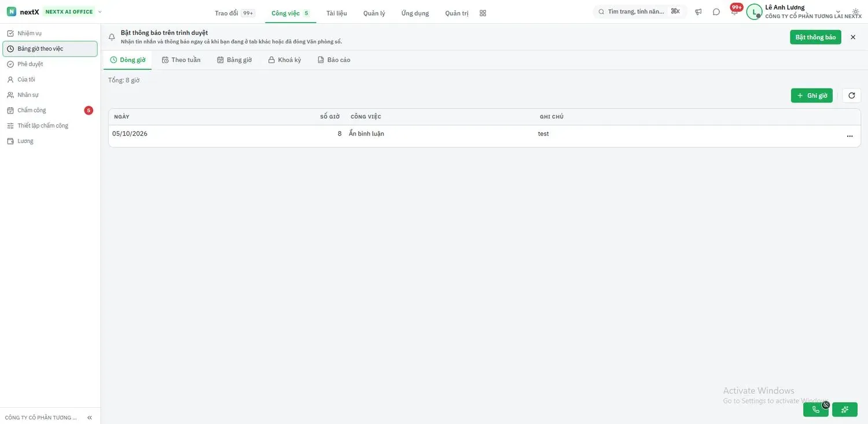Viewport: 868px width, 424px height.
Task: Open Thiết lập chấm công in the sidebar
Action: [50, 126]
